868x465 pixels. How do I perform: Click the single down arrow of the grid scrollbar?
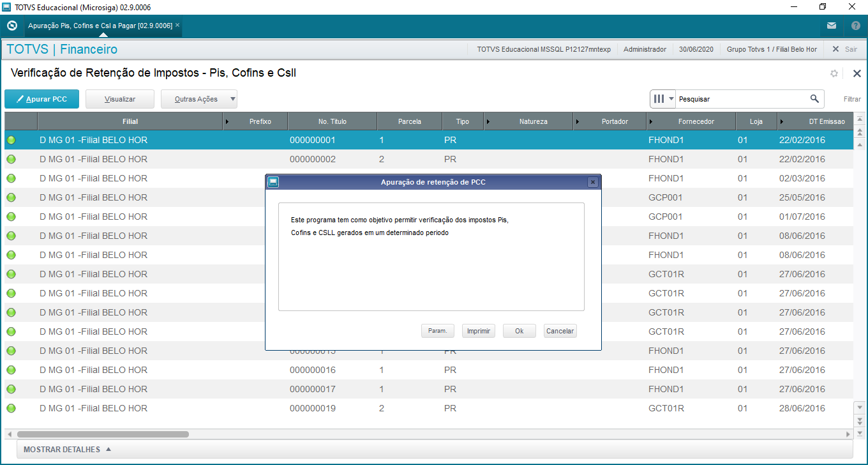pos(860,408)
